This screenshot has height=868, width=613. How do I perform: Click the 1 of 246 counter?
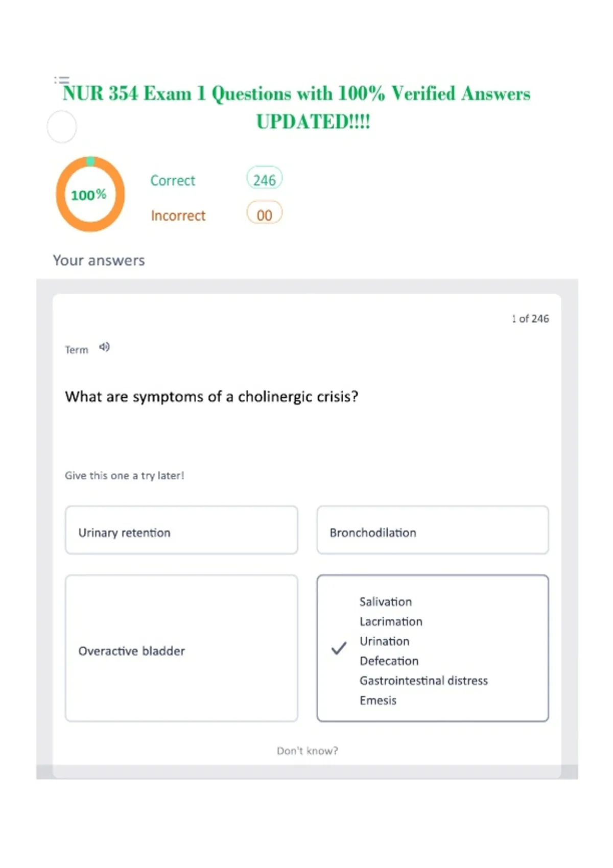click(530, 319)
